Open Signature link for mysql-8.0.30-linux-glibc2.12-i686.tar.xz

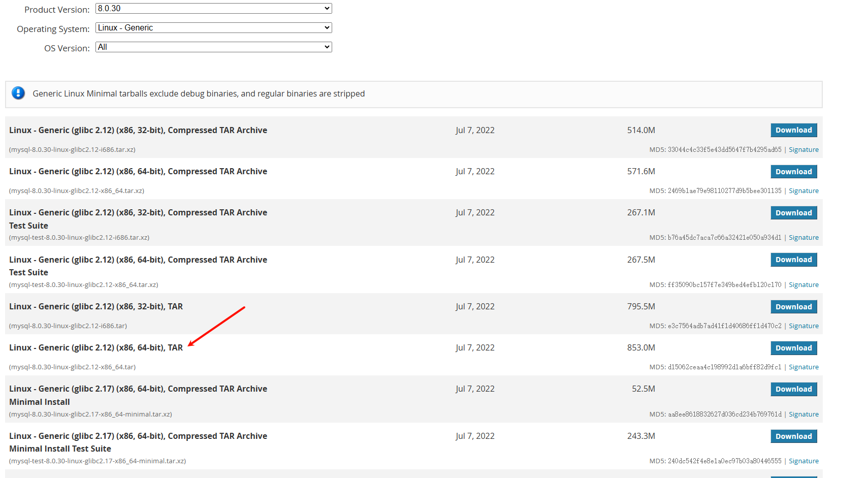(x=803, y=150)
